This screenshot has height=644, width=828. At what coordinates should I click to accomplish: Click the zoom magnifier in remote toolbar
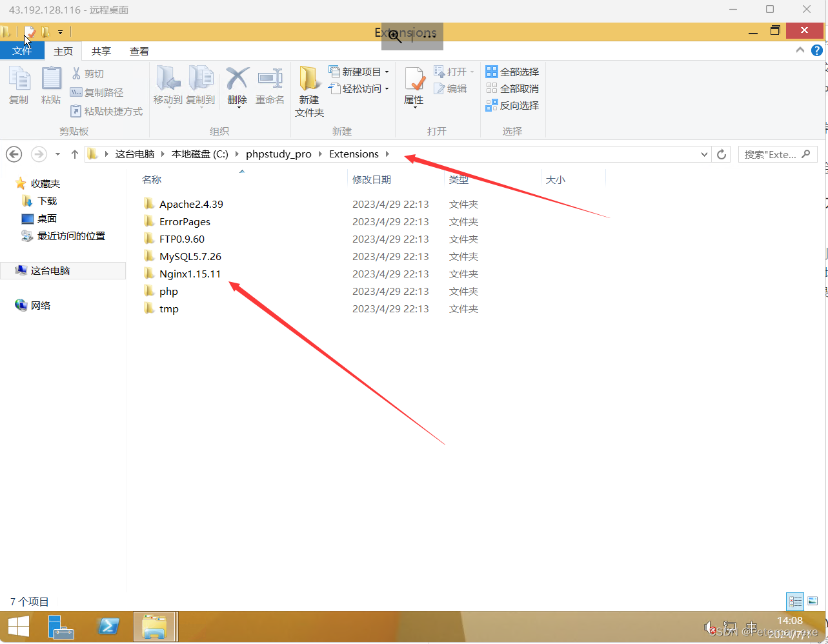pos(395,37)
